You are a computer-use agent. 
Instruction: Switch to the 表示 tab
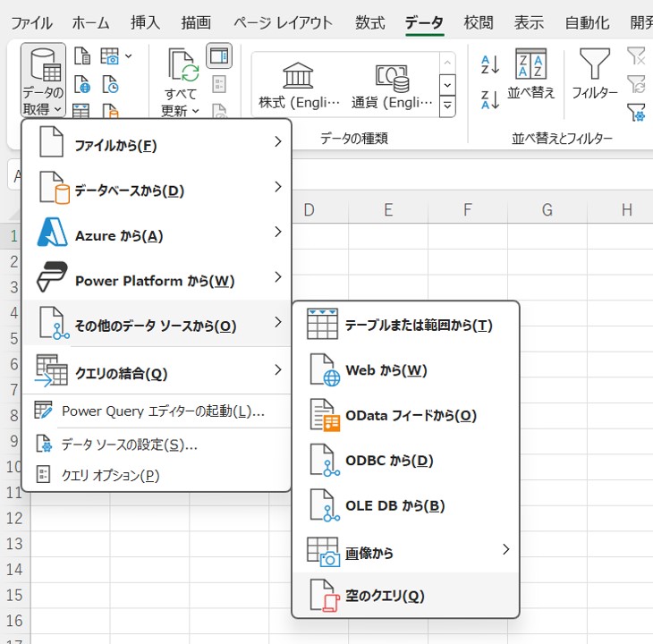tap(529, 23)
